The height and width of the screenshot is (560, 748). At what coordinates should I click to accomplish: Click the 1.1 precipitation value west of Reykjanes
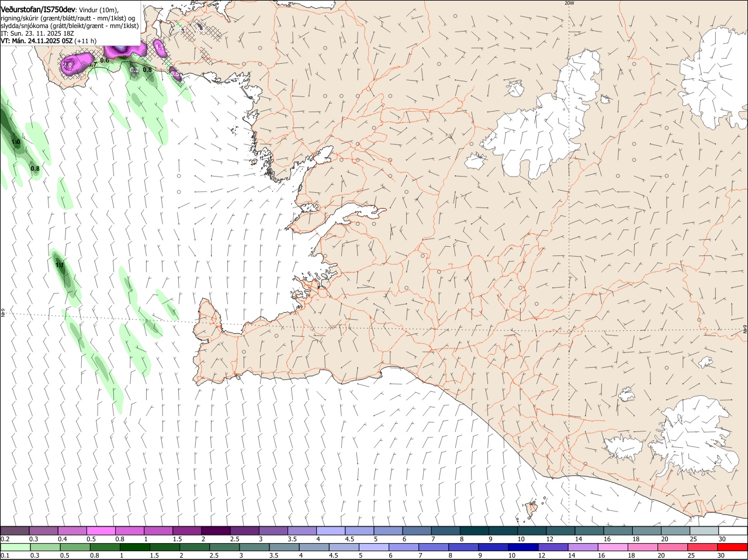60,265
